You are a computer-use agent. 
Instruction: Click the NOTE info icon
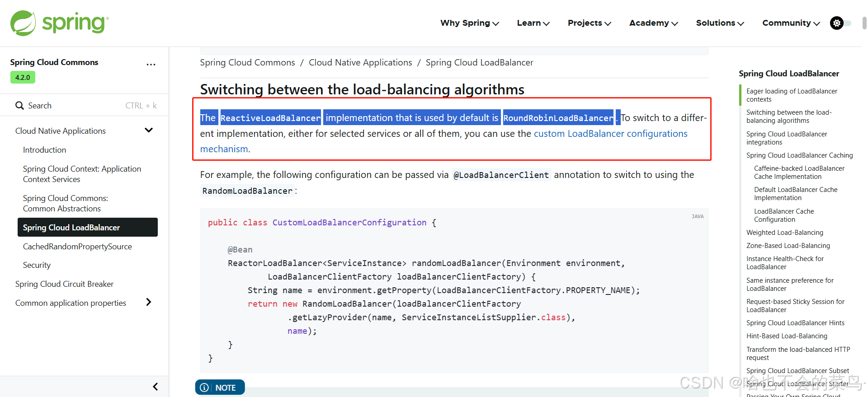pyautogui.click(x=204, y=388)
